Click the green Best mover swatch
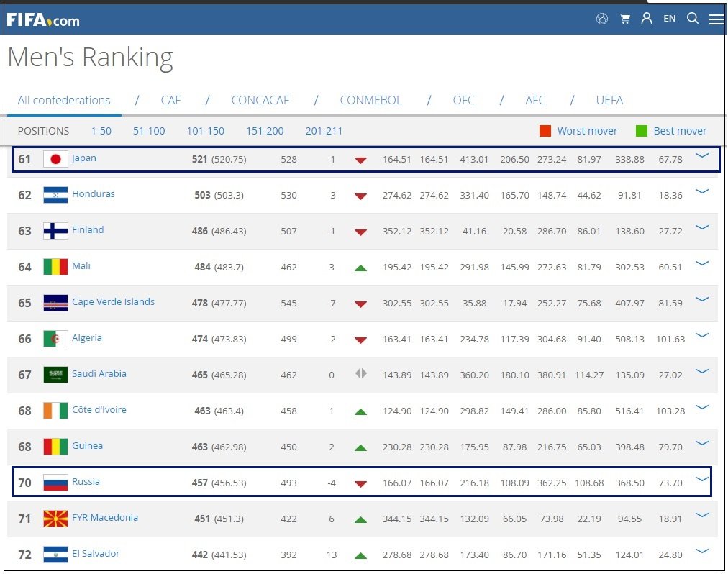Image resolution: width=728 pixels, height=574 pixels. point(641,131)
